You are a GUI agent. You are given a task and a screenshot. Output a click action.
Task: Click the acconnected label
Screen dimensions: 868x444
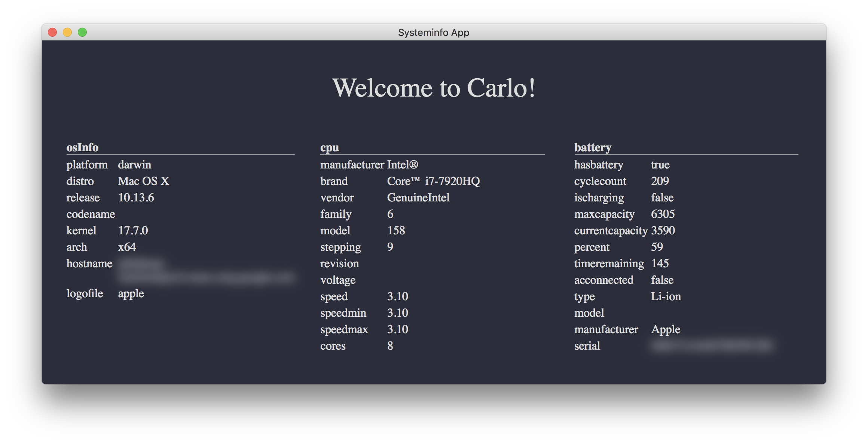[x=604, y=280]
